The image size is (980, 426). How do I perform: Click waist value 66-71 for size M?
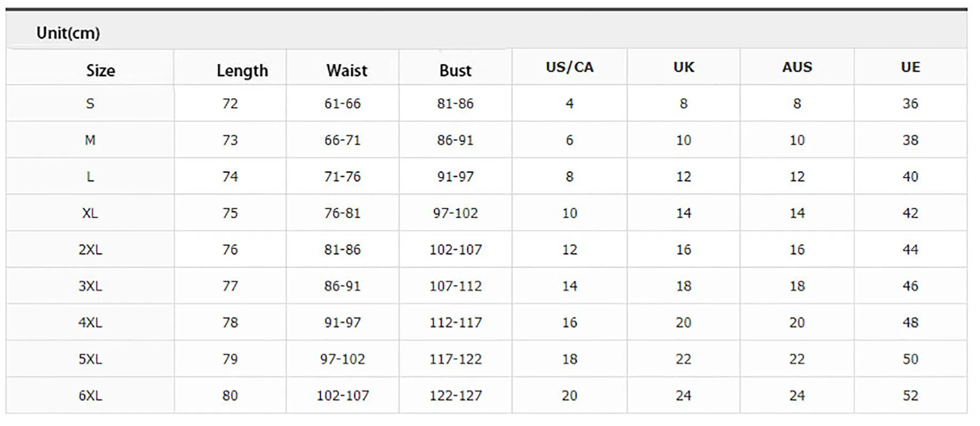(x=342, y=140)
